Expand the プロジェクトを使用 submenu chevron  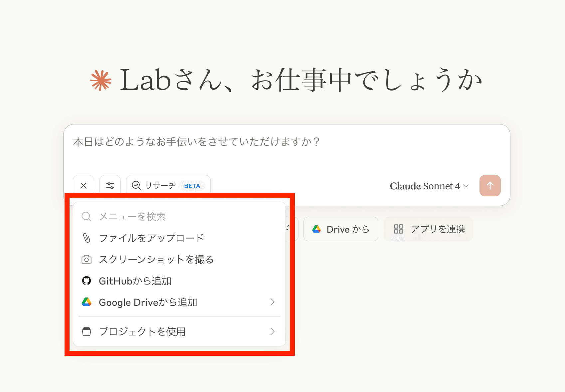pyautogui.click(x=272, y=331)
